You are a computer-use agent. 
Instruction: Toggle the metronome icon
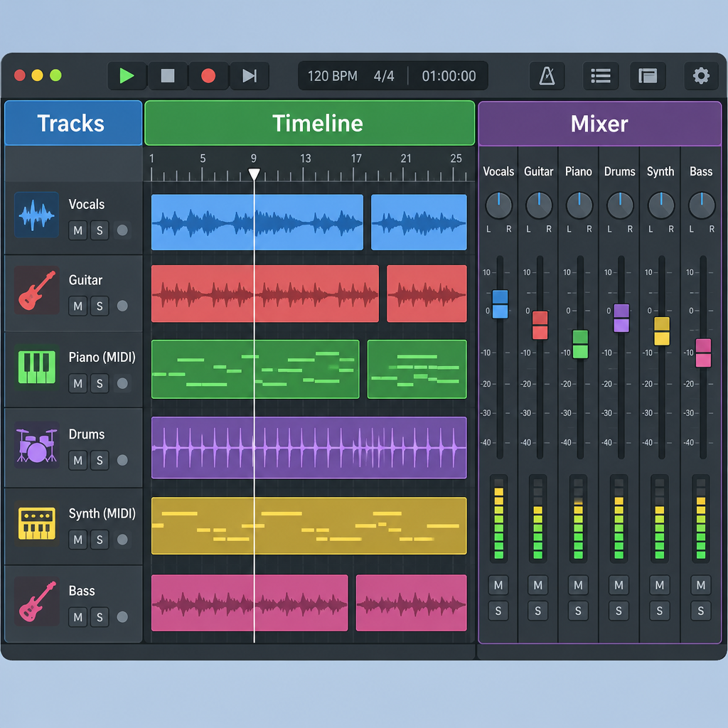click(547, 75)
